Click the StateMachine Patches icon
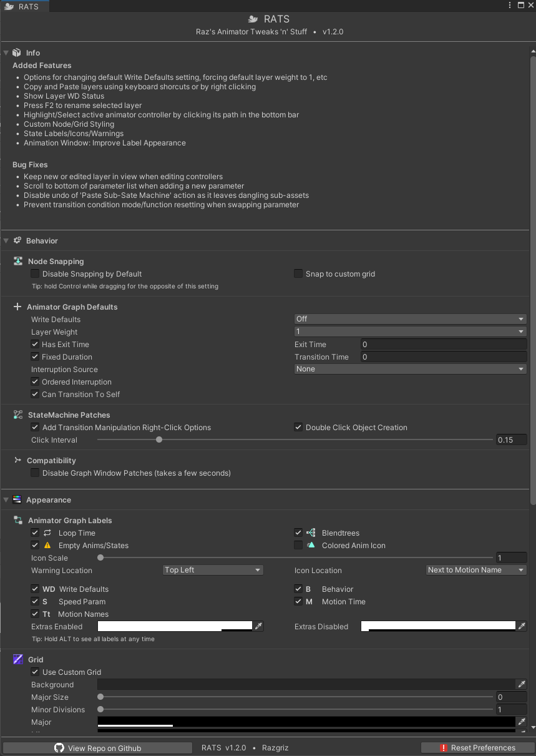This screenshot has width=536, height=756. coord(18,415)
